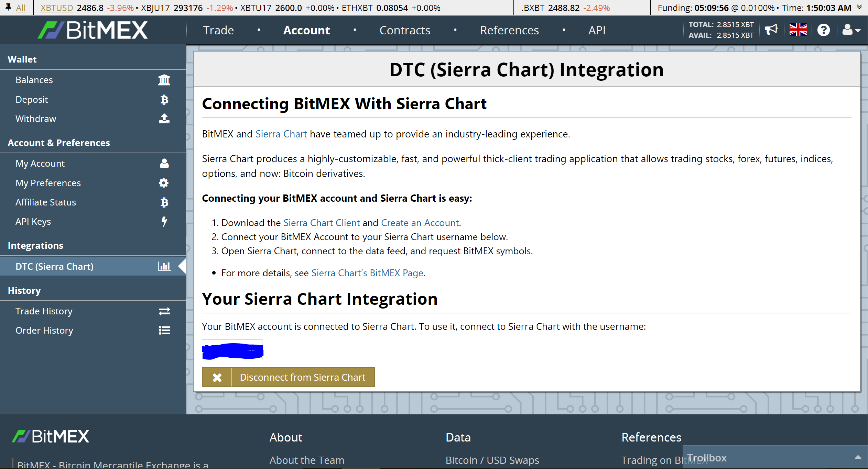Open the language selector UK flag
This screenshot has height=469, width=868.
point(798,30)
